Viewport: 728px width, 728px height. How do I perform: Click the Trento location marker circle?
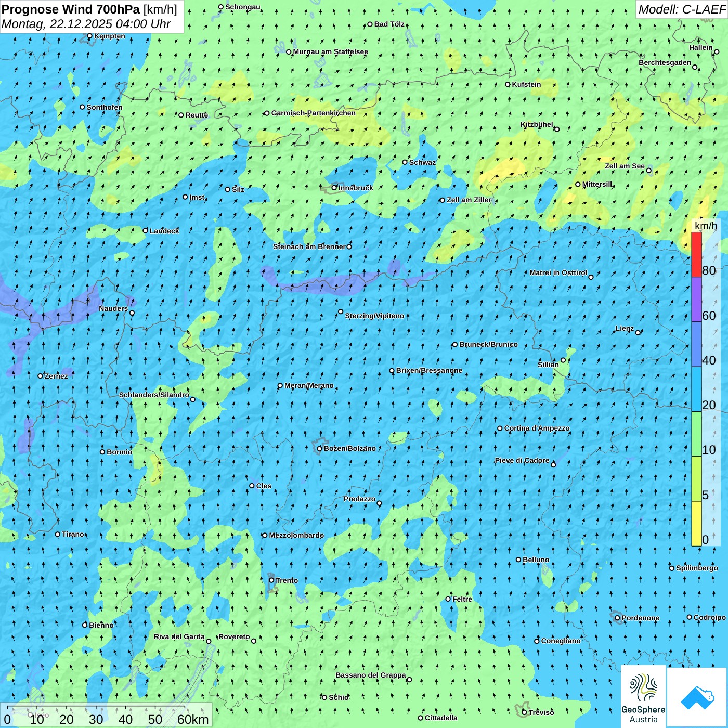click(271, 580)
